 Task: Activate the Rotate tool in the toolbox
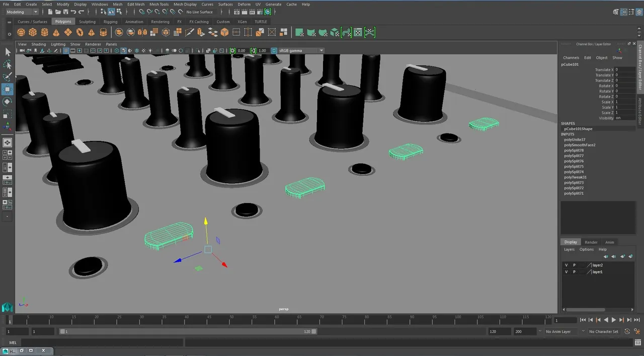pyautogui.click(x=8, y=102)
